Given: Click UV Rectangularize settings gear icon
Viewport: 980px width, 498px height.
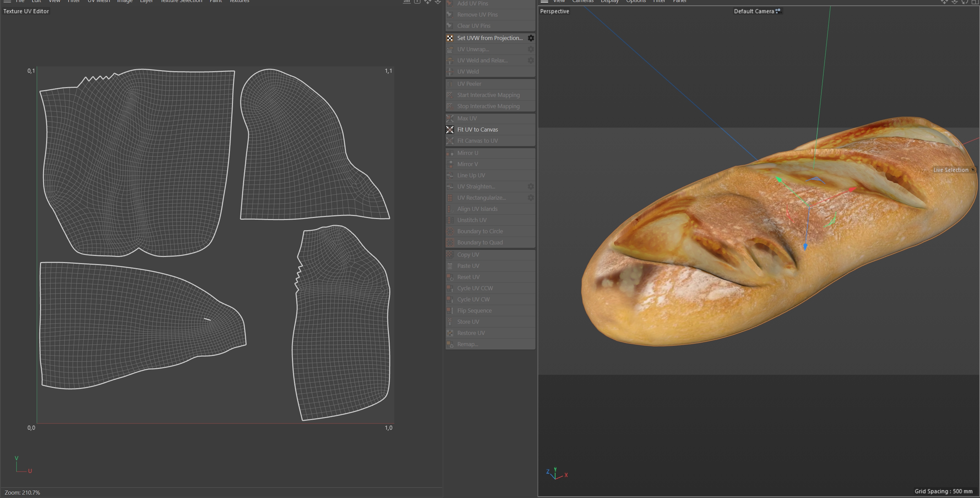Looking at the screenshot, I should click(531, 198).
